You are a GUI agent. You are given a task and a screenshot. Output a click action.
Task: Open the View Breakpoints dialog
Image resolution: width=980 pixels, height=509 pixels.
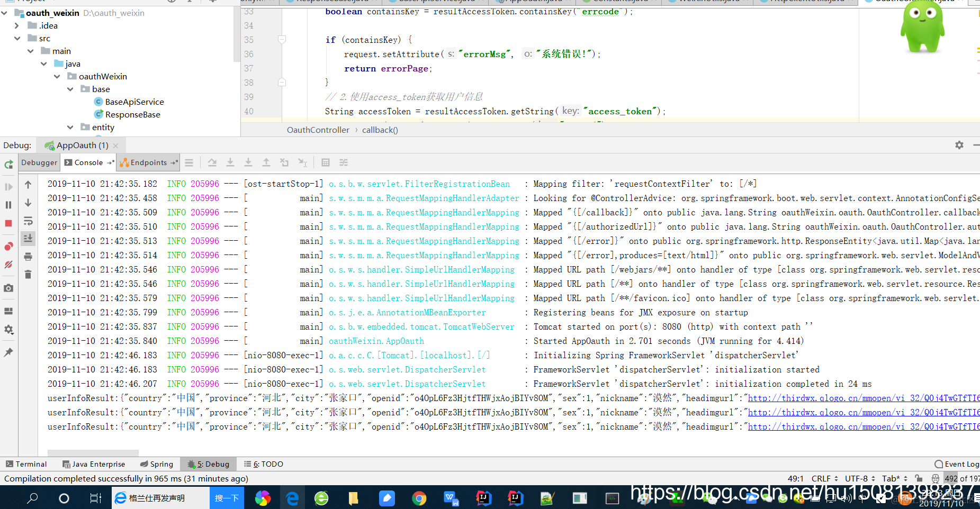pyautogui.click(x=8, y=247)
